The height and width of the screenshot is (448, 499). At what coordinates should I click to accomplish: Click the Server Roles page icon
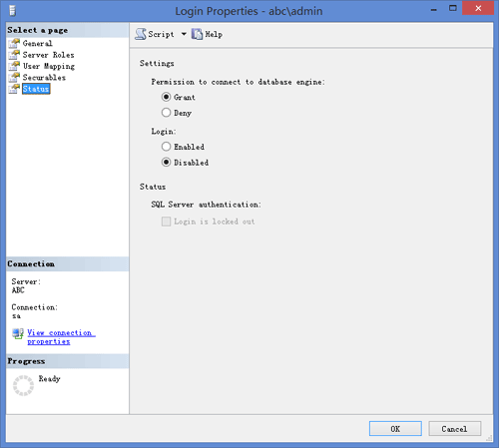[14, 55]
